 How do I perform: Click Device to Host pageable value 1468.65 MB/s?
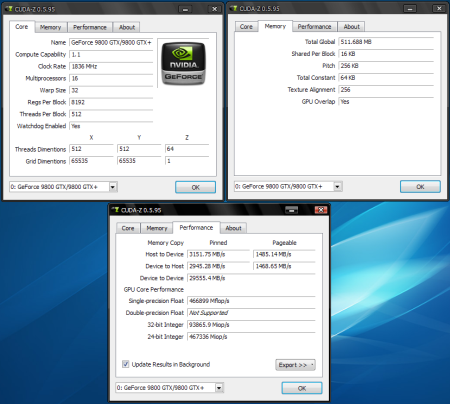(284, 266)
